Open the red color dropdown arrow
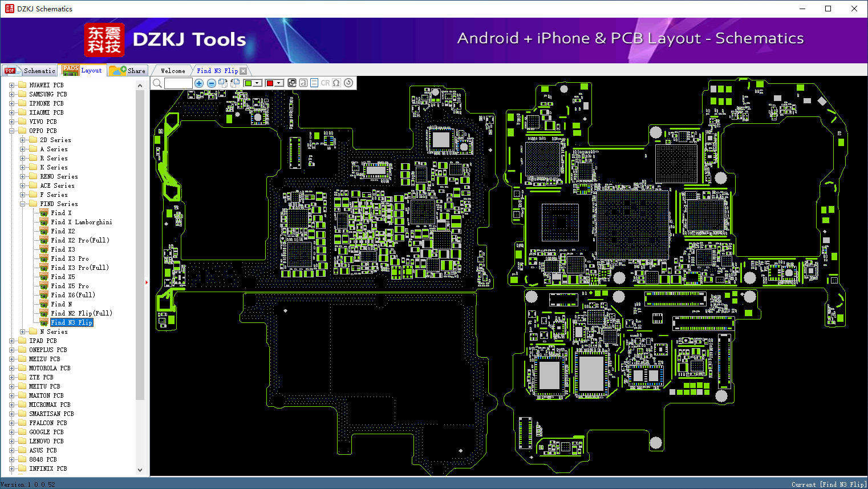 [x=279, y=83]
